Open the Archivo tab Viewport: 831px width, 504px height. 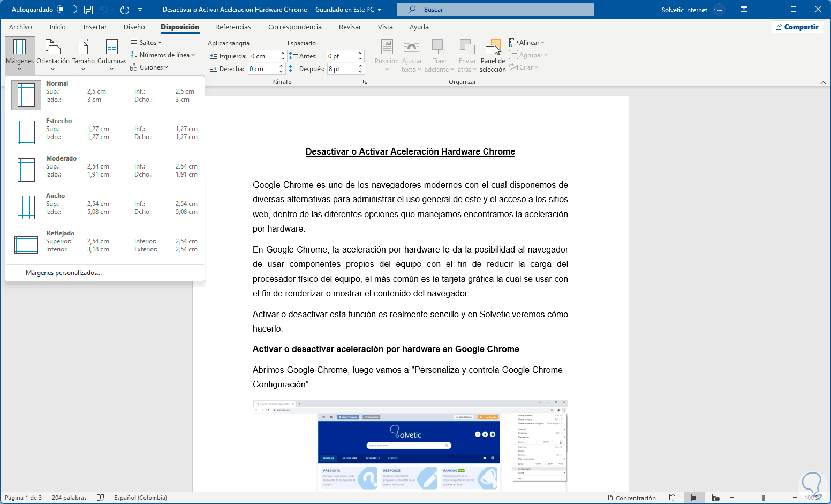pos(20,27)
